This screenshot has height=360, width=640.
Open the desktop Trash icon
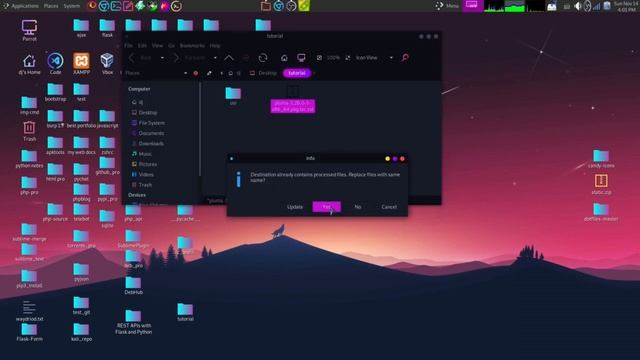(x=29, y=131)
